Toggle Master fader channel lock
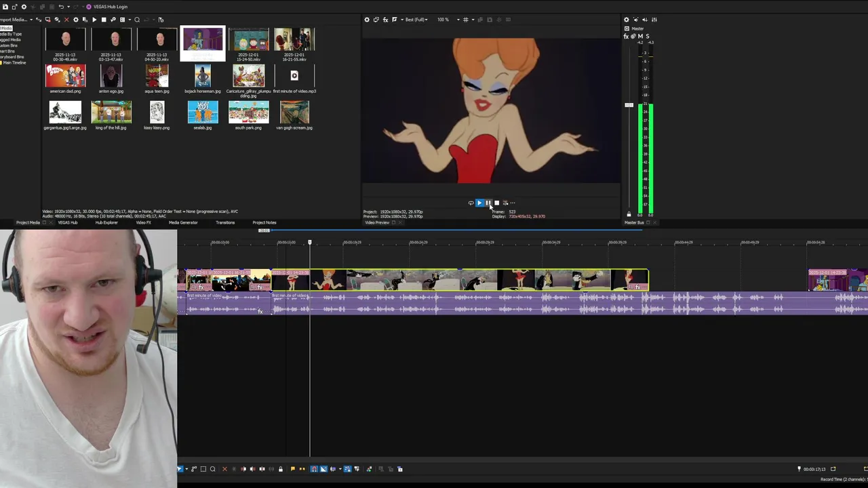 tap(629, 214)
